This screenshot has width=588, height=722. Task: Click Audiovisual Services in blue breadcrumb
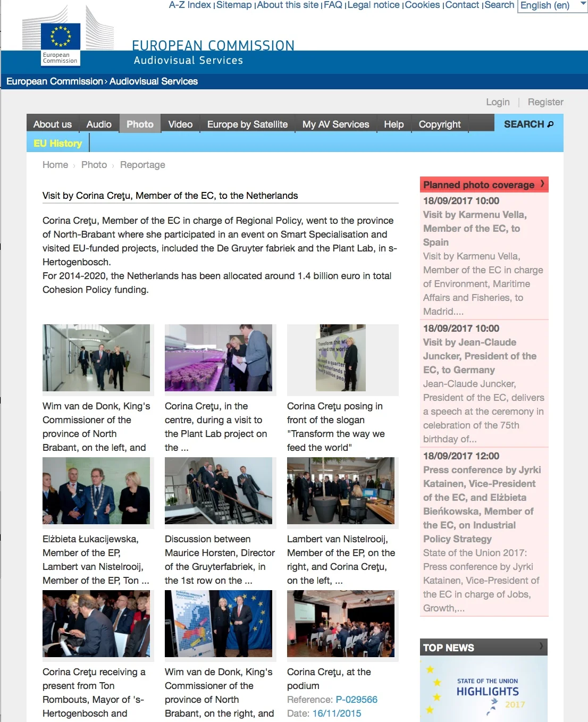coord(154,81)
